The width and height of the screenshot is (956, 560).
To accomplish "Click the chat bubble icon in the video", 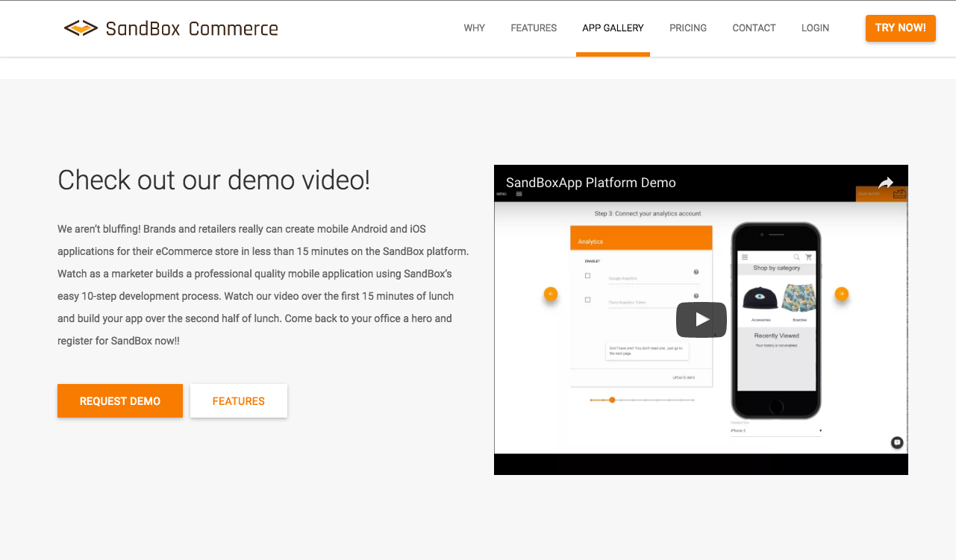I will point(897,443).
